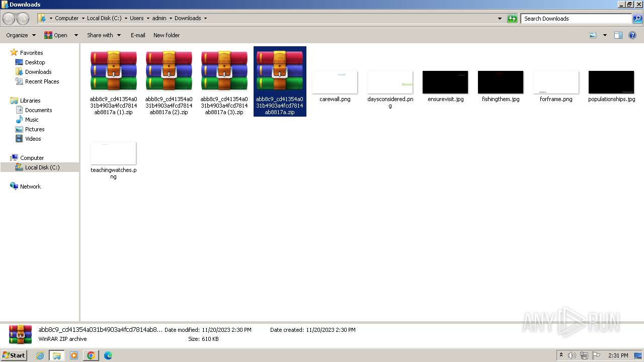This screenshot has height=362, width=644.
Task: Select the teachingwatches.png file
Action: pos(114,160)
